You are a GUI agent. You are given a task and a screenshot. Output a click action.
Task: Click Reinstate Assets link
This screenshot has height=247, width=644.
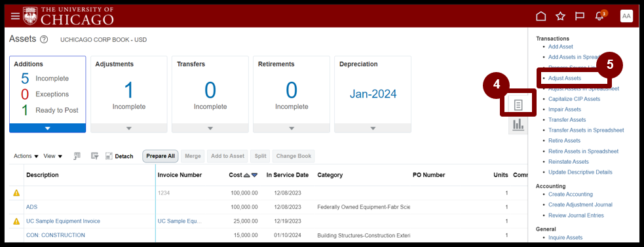(x=569, y=162)
